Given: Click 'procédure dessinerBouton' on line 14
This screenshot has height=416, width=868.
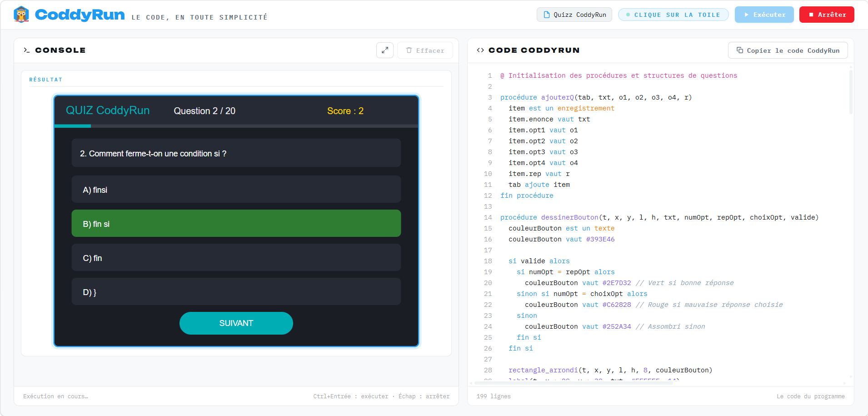Looking at the screenshot, I should [x=549, y=217].
